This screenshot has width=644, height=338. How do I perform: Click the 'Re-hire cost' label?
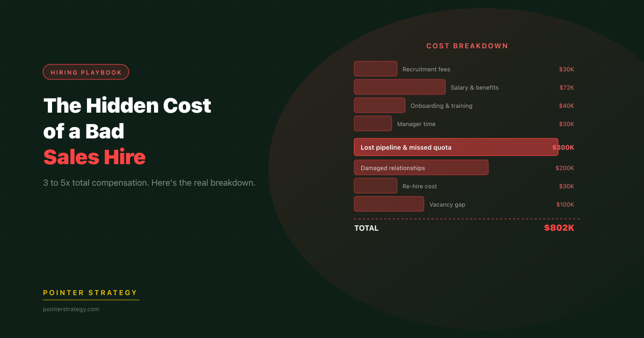click(x=420, y=186)
